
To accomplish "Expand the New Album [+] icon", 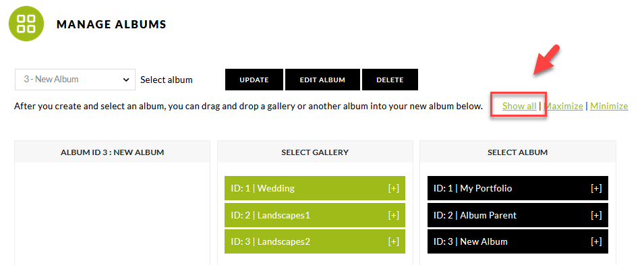I will [x=596, y=241].
